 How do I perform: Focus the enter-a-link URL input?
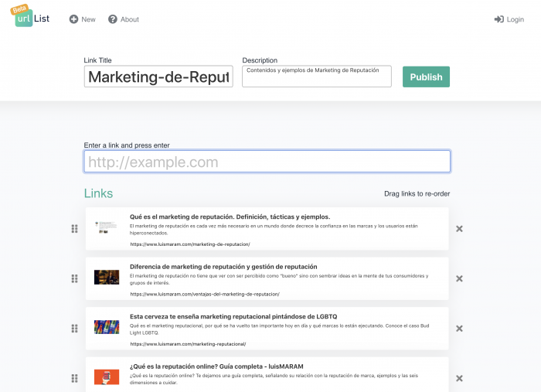click(x=267, y=162)
